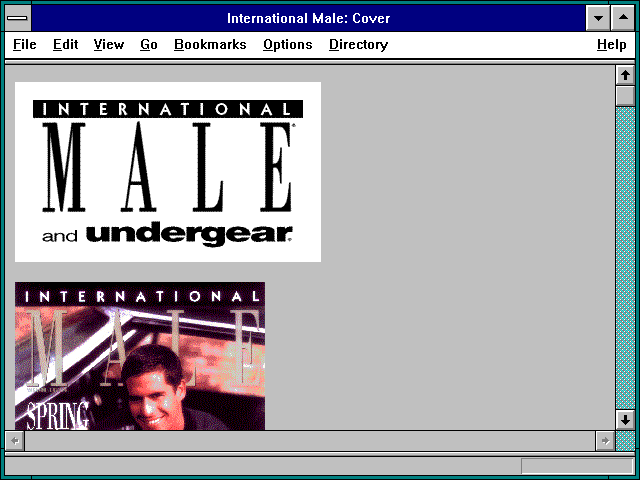Click the vertical scrollbar track below thumb
This screenshot has width=640, height=480.
625,258
